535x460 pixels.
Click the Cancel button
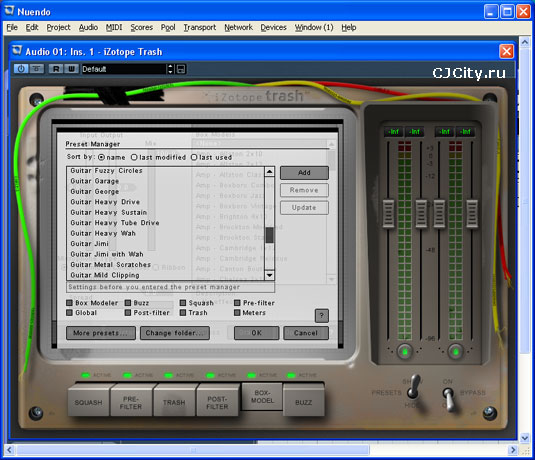[x=306, y=333]
